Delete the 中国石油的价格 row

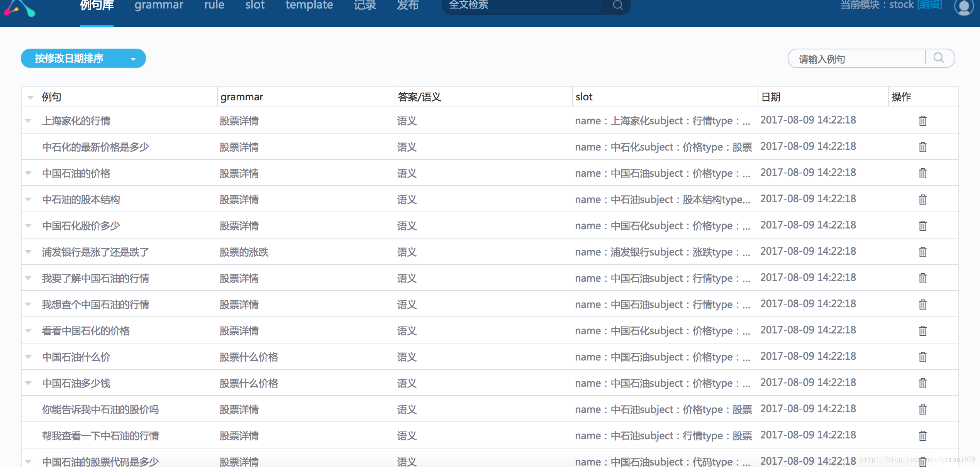coord(922,173)
